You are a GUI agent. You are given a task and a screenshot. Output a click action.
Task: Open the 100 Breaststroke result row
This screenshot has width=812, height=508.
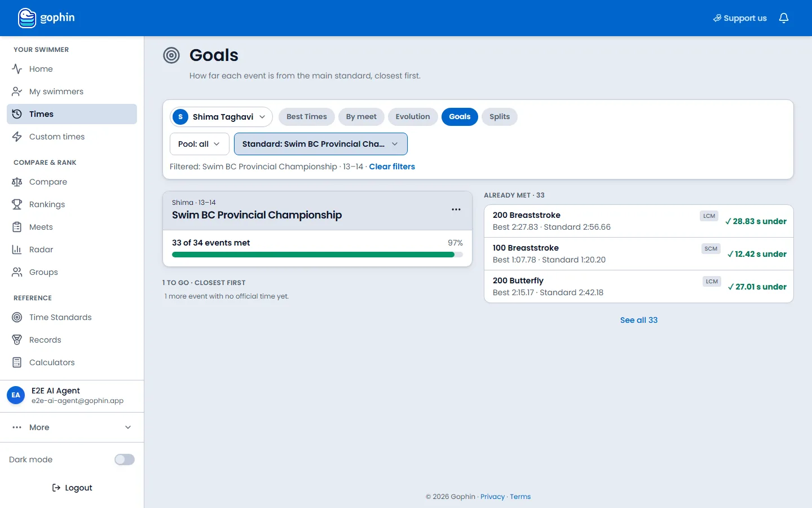coord(639,254)
